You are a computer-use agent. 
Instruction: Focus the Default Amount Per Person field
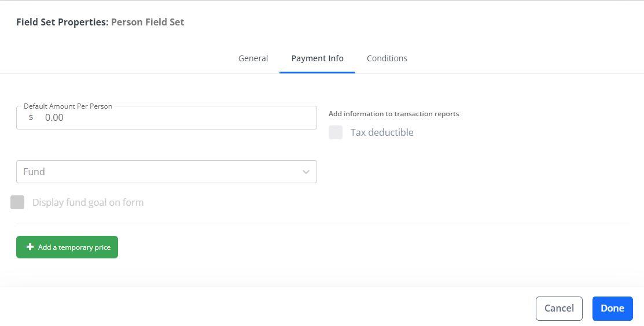(166, 118)
